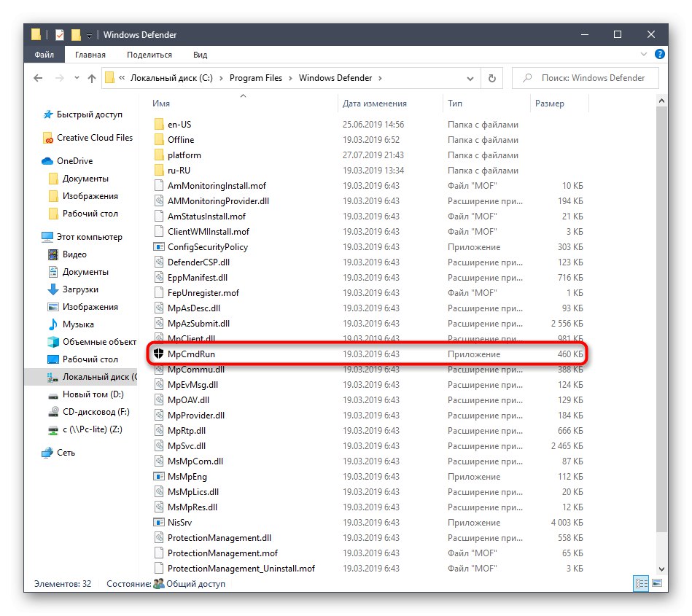Click the AMMonitoringProvider.dll file icon
Image resolution: width=692 pixels, height=616 pixels.
159,201
